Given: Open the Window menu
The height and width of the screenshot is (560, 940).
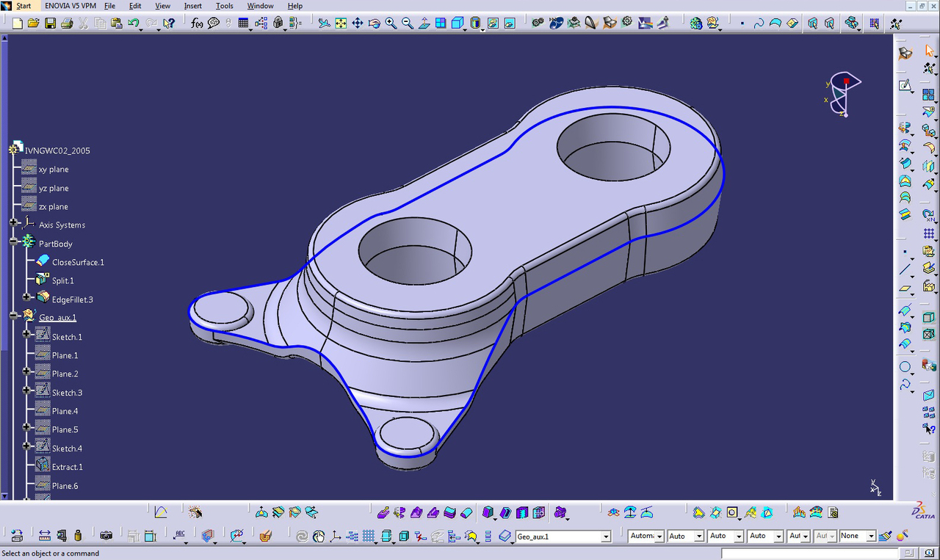Looking at the screenshot, I should (x=260, y=6).
